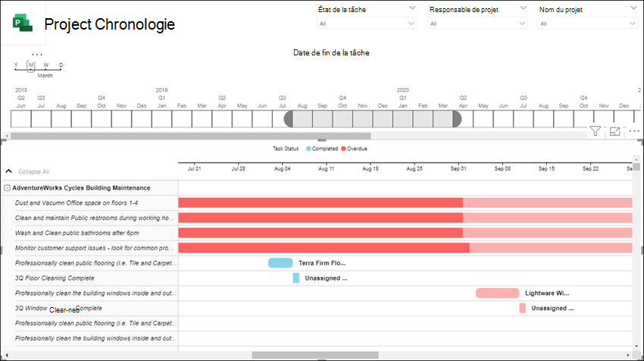
Task: Select the May 2020 timeline cell
Action: tap(483, 119)
